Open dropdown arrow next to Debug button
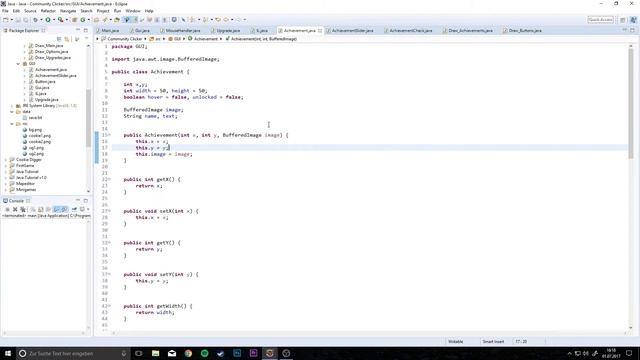The height and width of the screenshot is (360, 640). tap(41, 20)
